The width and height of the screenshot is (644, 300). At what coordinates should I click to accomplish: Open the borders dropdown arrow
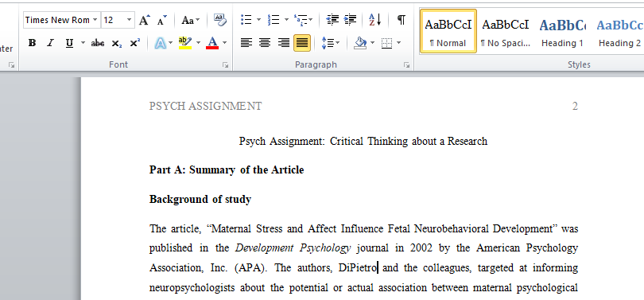click(399, 43)
